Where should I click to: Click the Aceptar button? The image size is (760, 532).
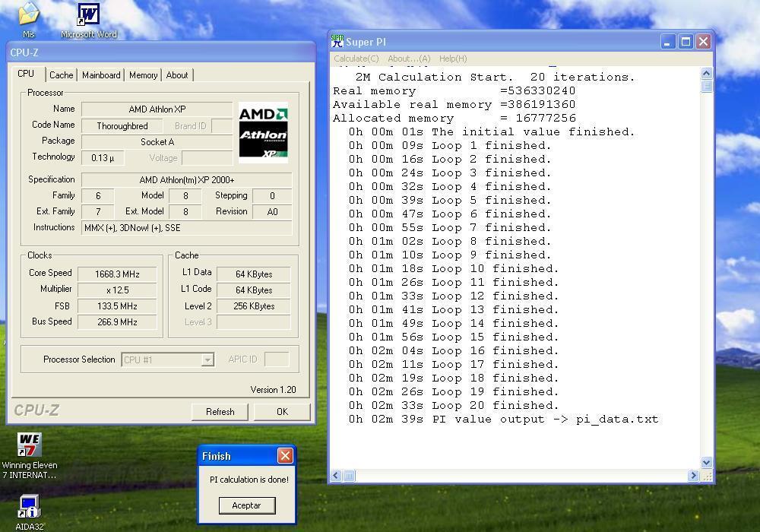(246, 505)
